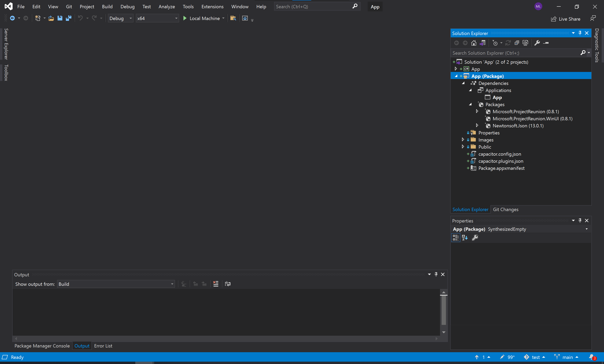Collapse all nodes in Solution Explorer
The image size is (604, 364).
click(517, 43)
